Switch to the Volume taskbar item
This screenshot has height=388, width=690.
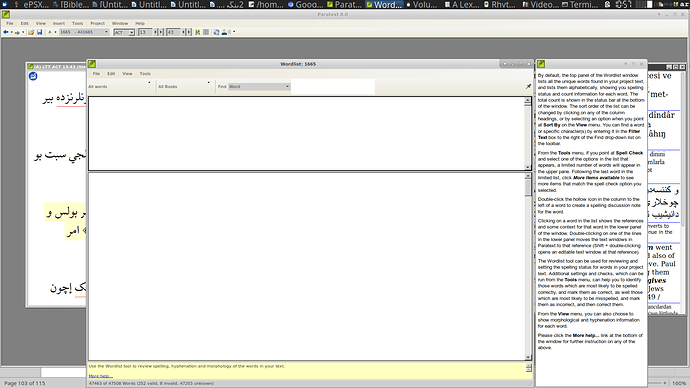pyautogui.click(x=422, y=4)
